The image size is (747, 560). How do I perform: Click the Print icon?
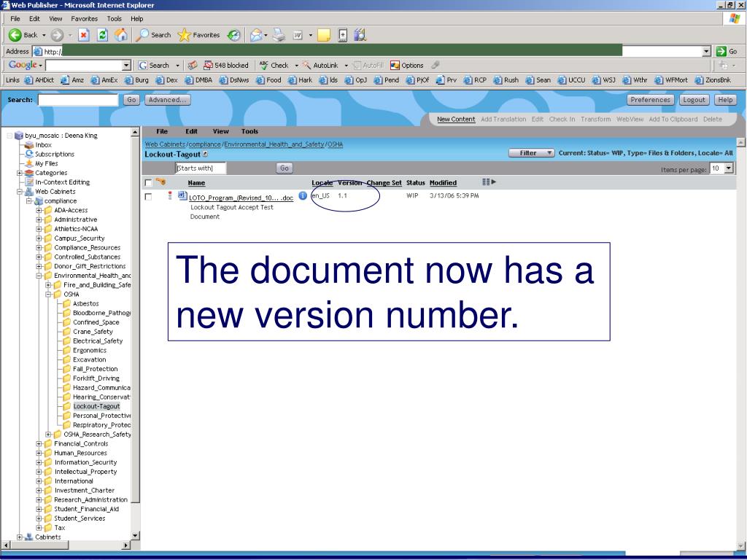pyautogui.click(x=279, y=35)
